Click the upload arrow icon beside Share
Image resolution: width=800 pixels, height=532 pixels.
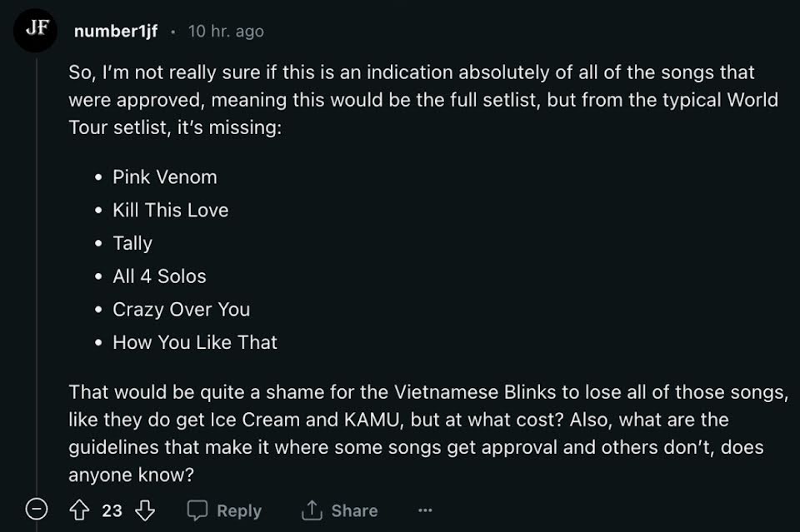312,510
